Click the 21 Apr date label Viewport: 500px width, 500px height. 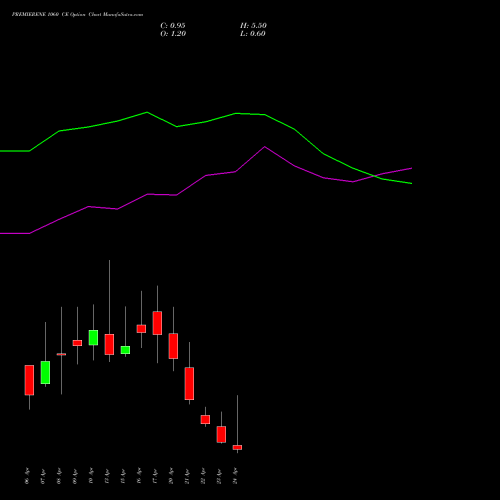click(187, 476)
